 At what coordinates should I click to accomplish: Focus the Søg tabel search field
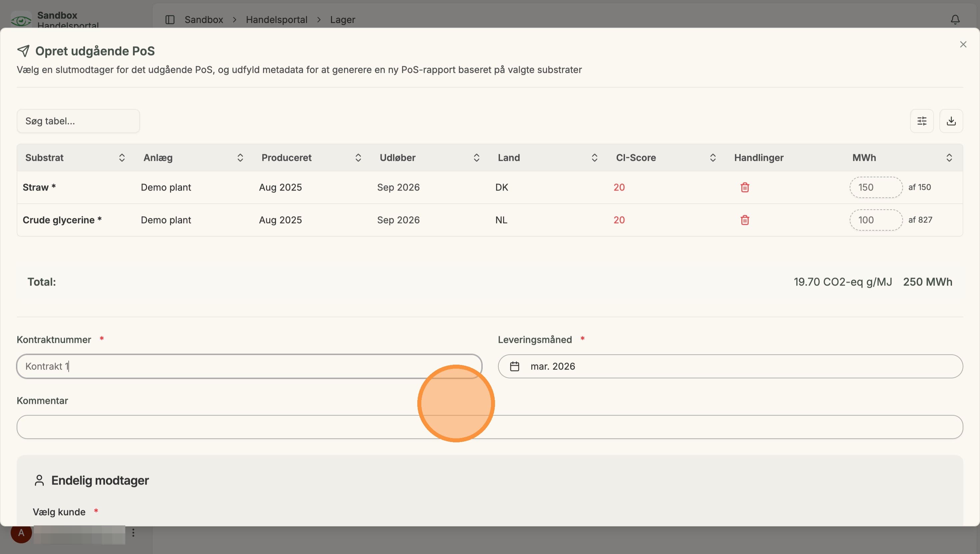[78, 121]
